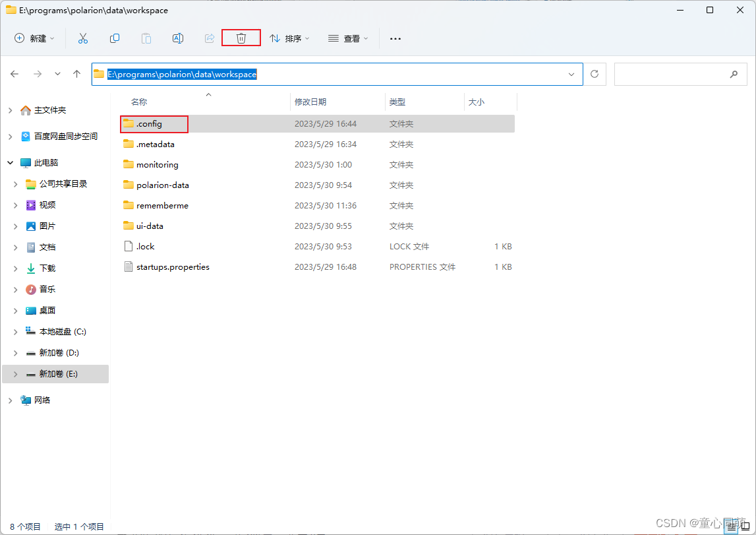
Task: Go forward with the right arrow
Action: pos(38,74)
